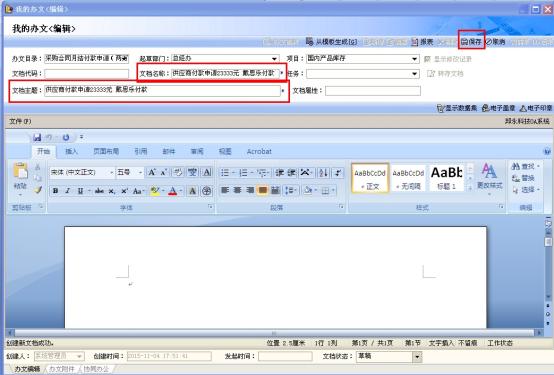Open the Acrobat ribbon tab

(259, 151)
